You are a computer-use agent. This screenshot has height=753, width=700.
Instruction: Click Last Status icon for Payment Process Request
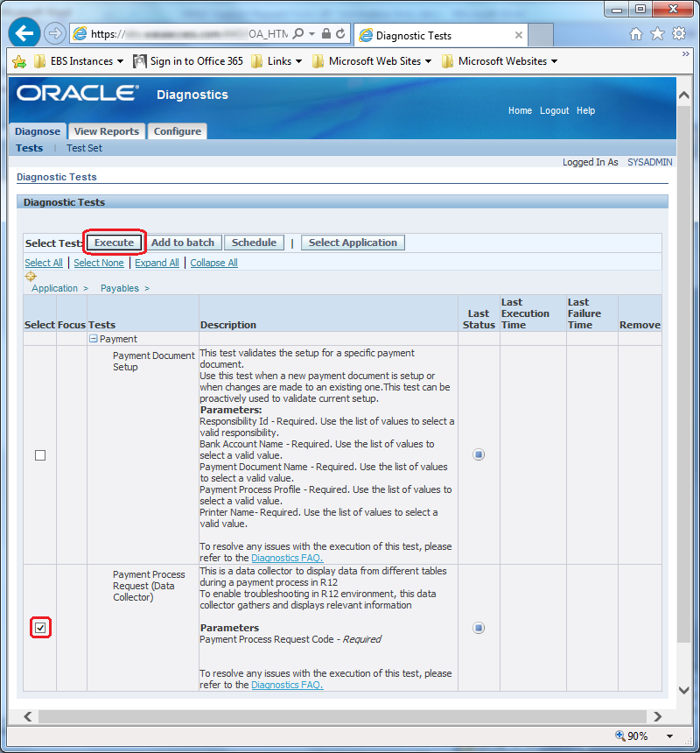[x=479, y=628]
